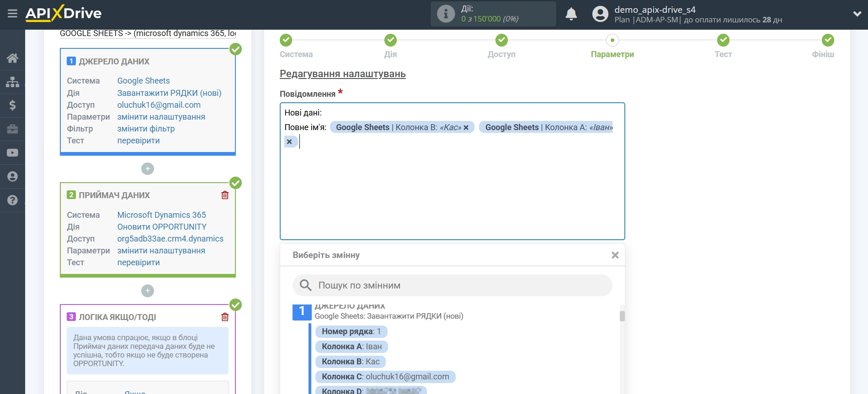The height and width of the screenshot is (394, 868).
Task: Open Завантажити РЯДКИ (нові) action link
Action: tap(169, 93)
